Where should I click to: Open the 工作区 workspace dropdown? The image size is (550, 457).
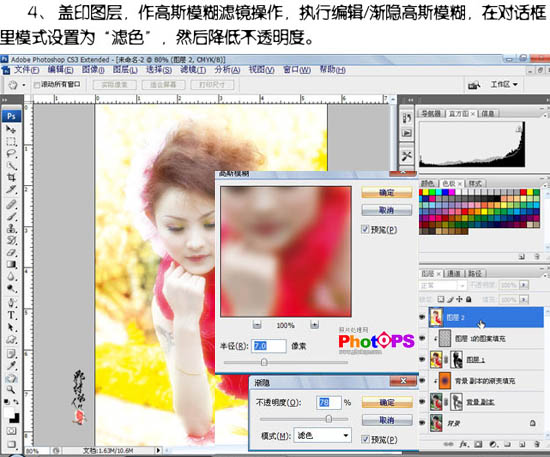[x=504, y=85]
